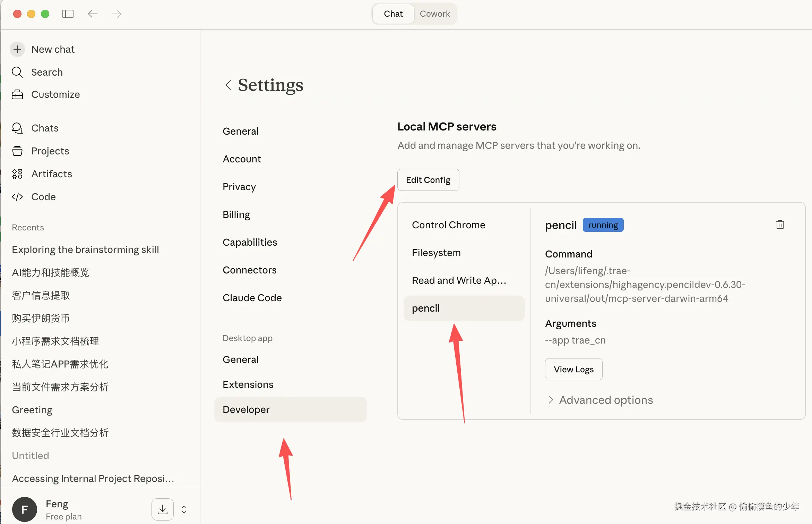812x524 pixels.
Task: Click the plus icon for New chat
Action: (x=17, y=49)
